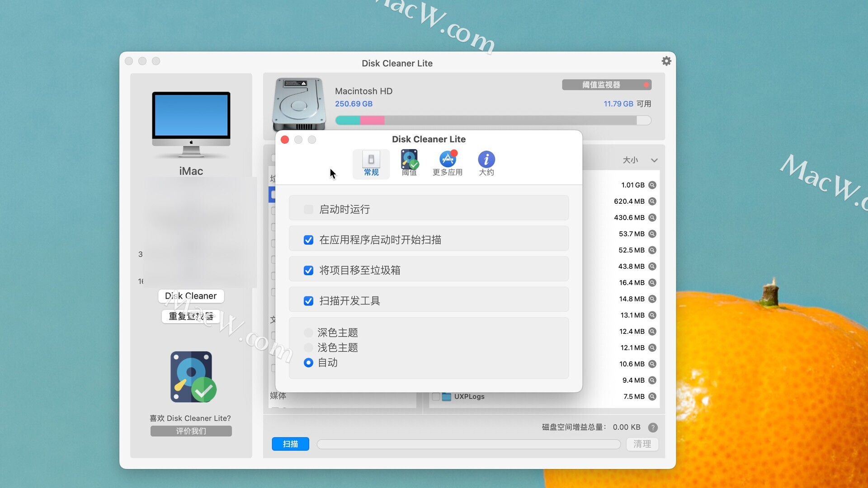This screenshot has height=488, width=868.
Task: Click the Disk Cleaner app logo in sidebar
Action: point(193,377)
